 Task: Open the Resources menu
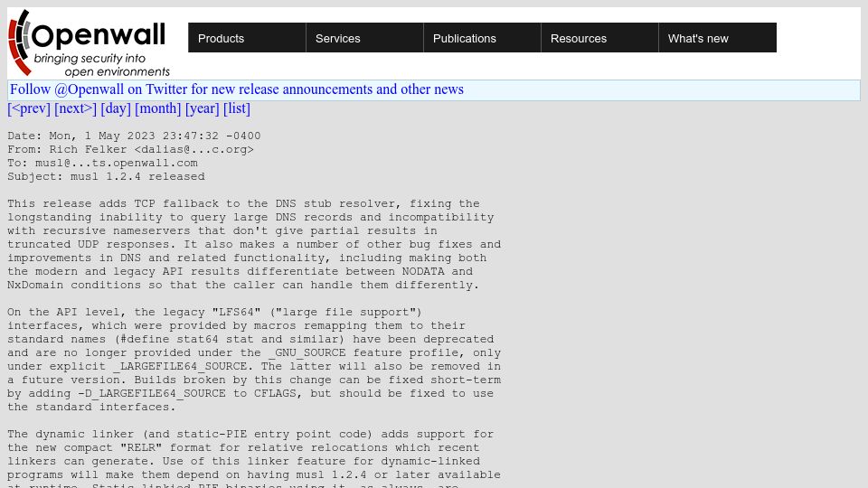point(599,38)
